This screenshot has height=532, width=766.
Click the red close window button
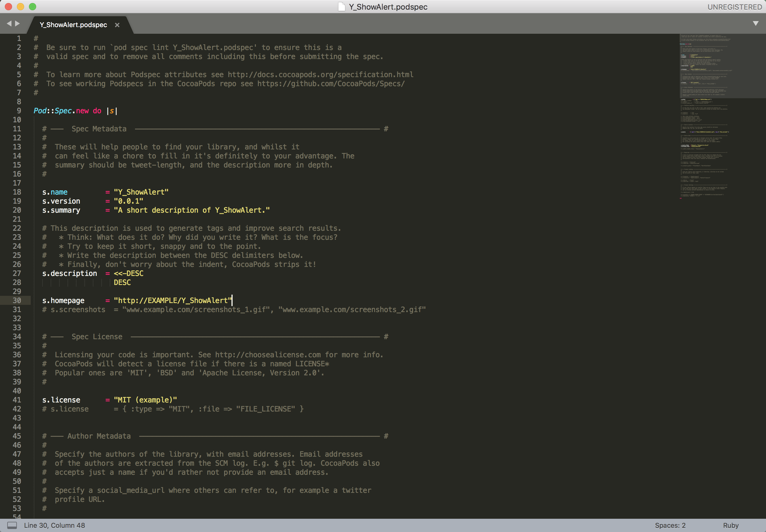[9, 7]
